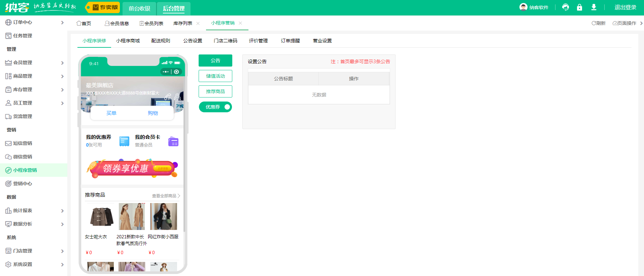
Task: Click the 小程序营销 sidebar icon
Action: pos(8,170)
